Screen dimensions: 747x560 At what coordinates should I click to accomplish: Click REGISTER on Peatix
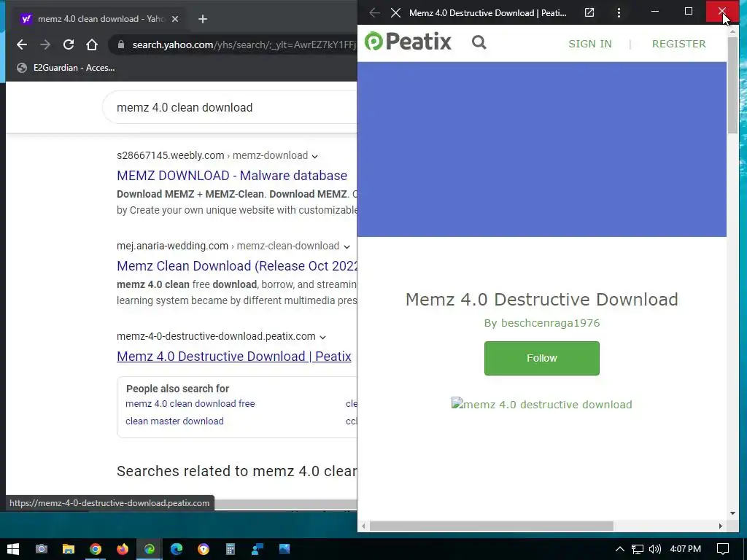point(679,44)
